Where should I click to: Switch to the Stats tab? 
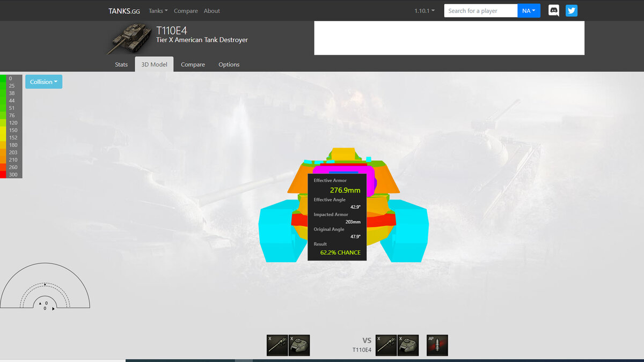[x=121, y=64]
